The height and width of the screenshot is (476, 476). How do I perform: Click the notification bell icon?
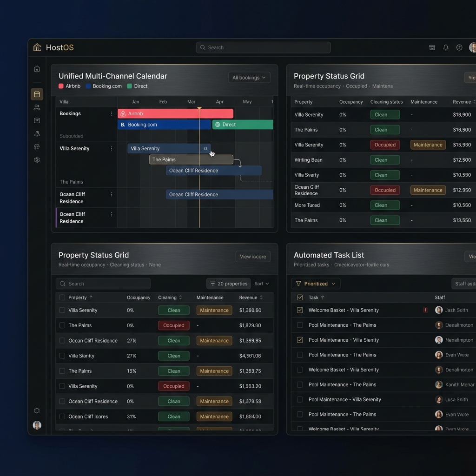445,47
